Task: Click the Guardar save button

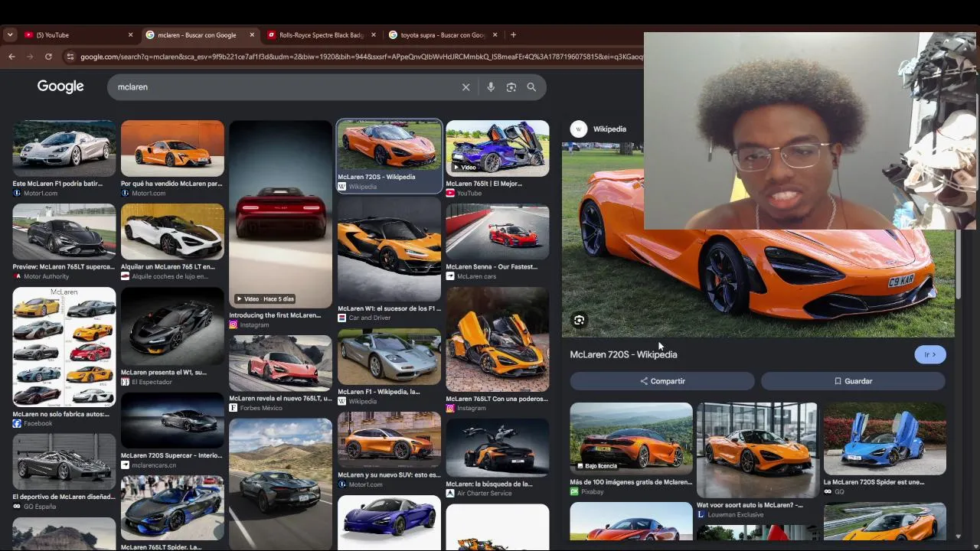Action: (853, 381)
